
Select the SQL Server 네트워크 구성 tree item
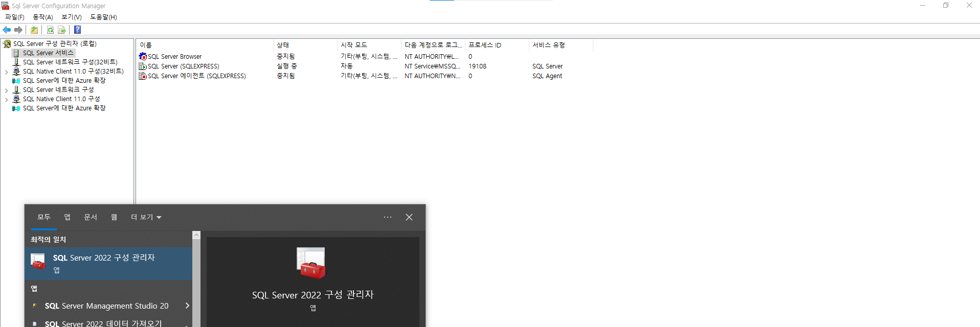click(x=58, y=90)
